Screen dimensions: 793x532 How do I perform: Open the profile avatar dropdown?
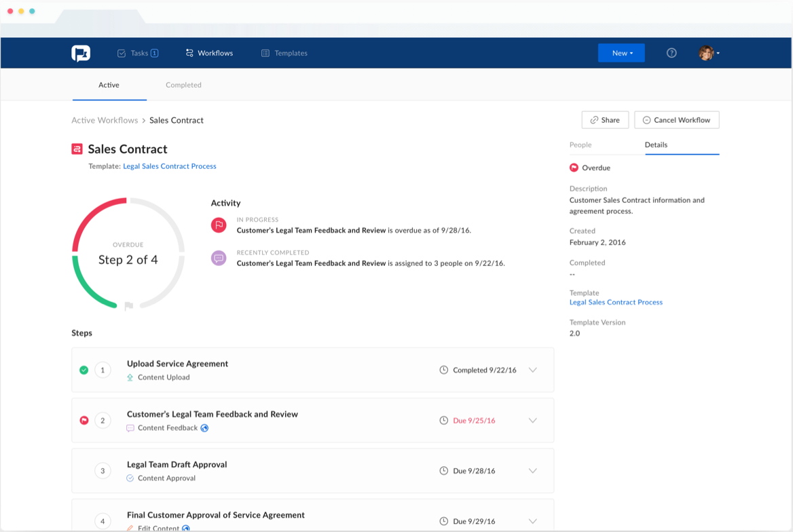707,52
